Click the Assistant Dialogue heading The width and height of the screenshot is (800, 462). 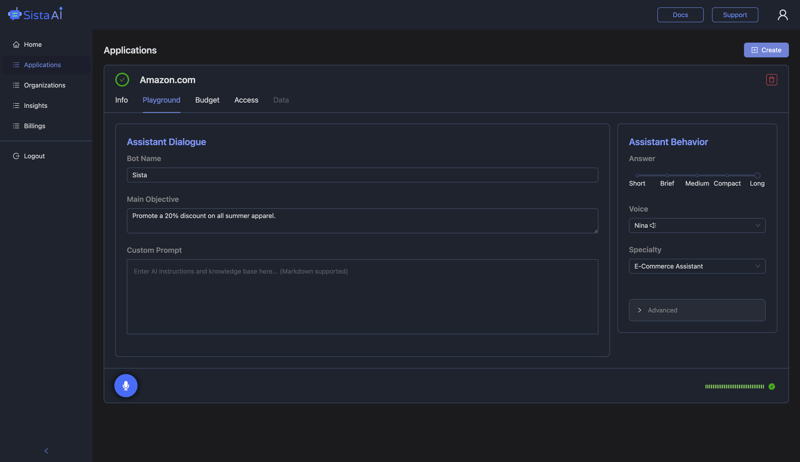[x=166, y=142]
